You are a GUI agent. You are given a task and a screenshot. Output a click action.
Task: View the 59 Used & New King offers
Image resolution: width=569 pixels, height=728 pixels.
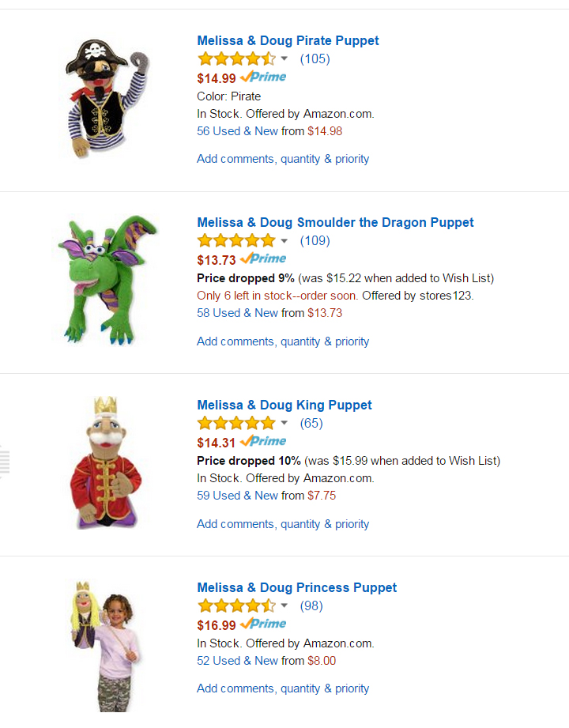[237, 496]
